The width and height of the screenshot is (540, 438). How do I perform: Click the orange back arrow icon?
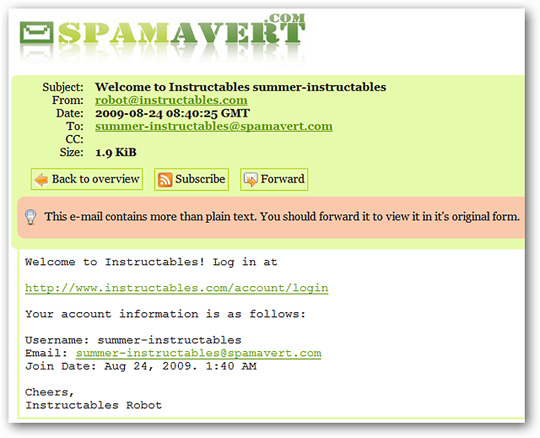point(42,179)
